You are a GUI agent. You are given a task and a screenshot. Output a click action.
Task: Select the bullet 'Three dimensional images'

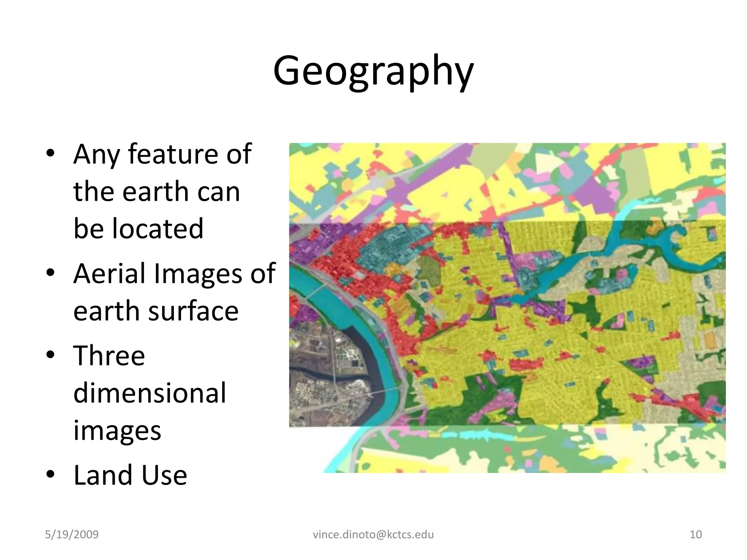150,393
